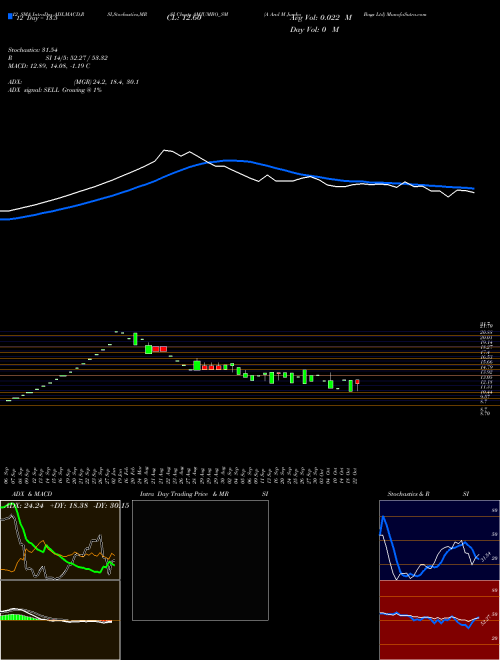Click the '31.54' label on the Stochastics line
This screenshot has width=500, height=660.
(486, 557)
